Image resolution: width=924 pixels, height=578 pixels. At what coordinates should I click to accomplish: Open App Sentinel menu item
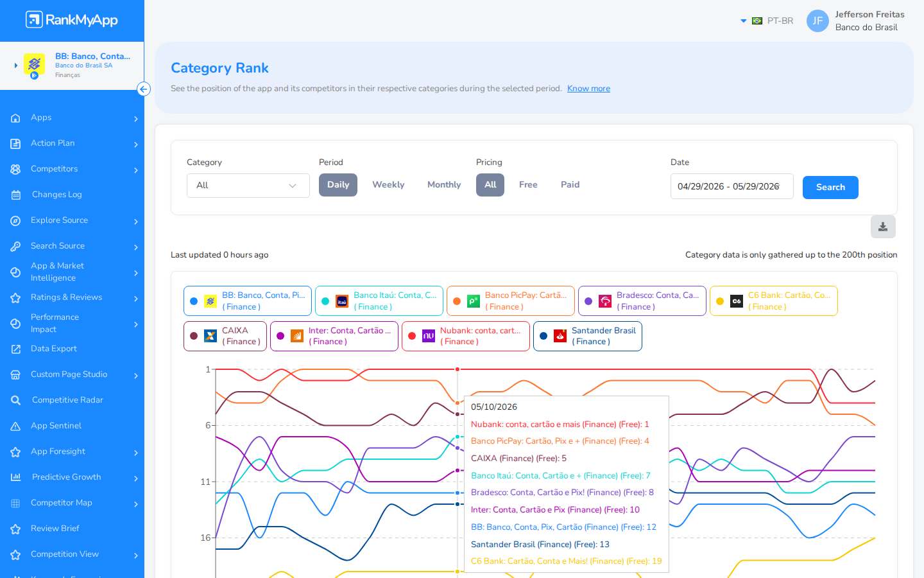(72, 426)
